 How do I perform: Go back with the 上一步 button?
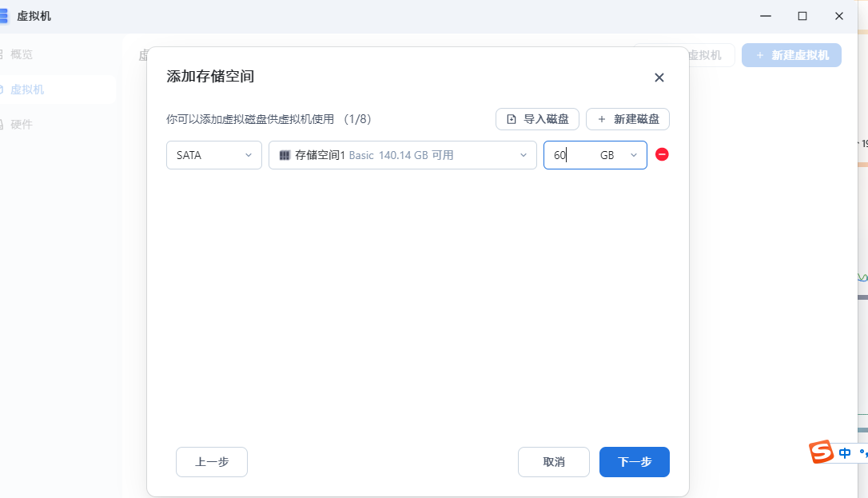click(211, 462)
